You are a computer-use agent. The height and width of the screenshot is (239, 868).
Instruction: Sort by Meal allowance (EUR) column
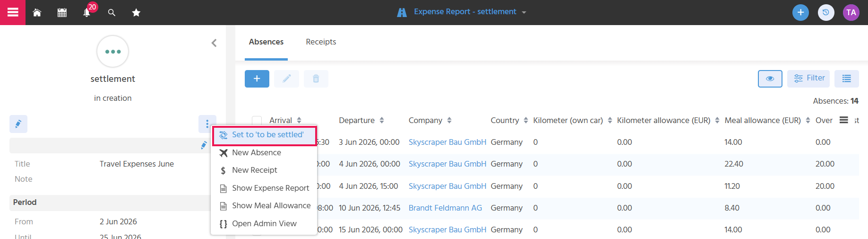coord(767,121)
